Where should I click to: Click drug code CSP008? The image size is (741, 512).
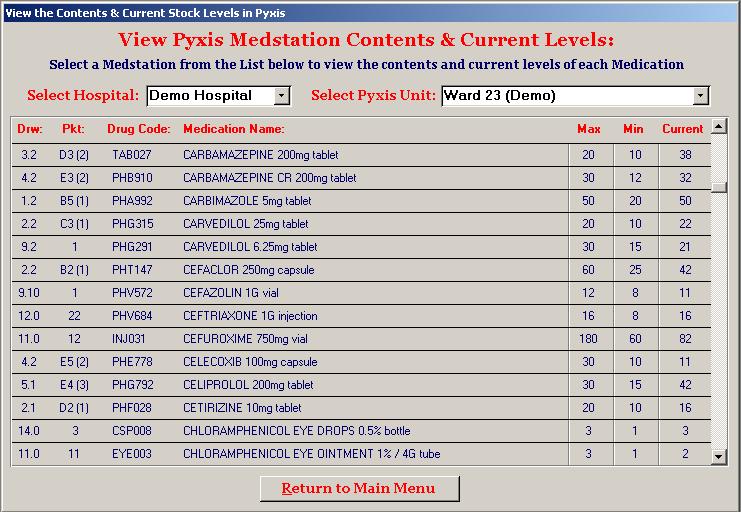pos(132,431)
